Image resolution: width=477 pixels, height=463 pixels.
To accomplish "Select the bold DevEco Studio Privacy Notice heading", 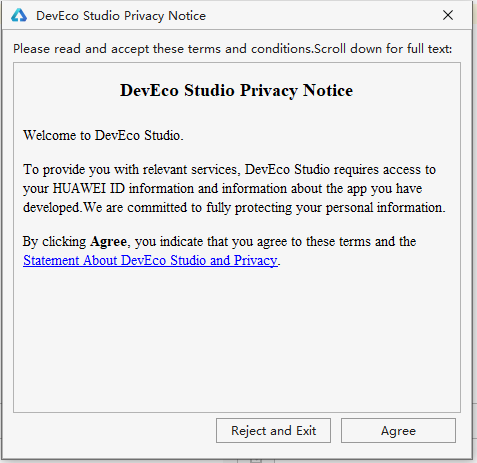I will click(236, 90).
